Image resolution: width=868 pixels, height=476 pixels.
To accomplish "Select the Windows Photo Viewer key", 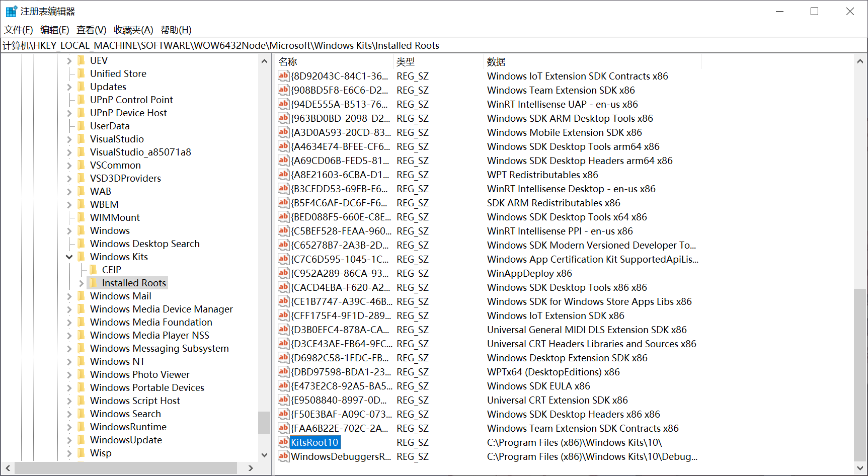I will (140, 374).
